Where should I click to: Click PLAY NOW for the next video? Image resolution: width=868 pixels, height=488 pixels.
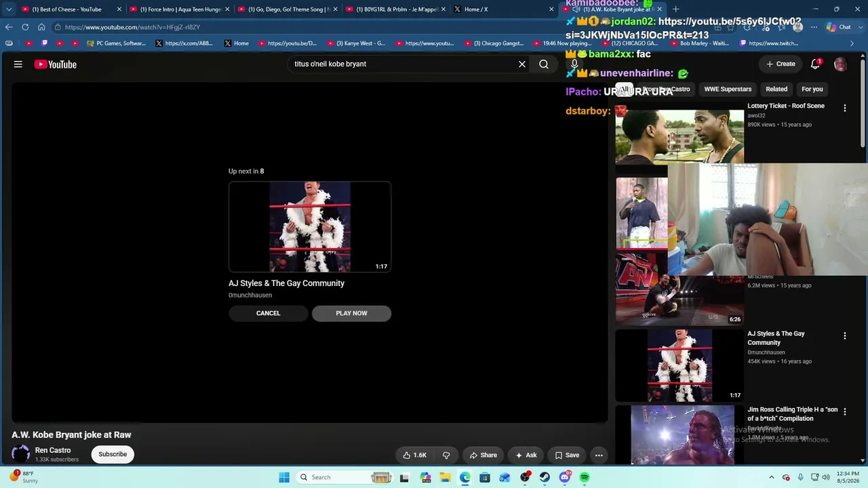click(351, 313)
